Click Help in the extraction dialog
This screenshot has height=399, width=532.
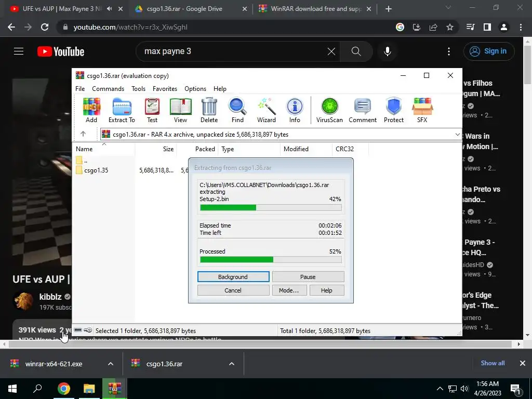tap(327, 290)
